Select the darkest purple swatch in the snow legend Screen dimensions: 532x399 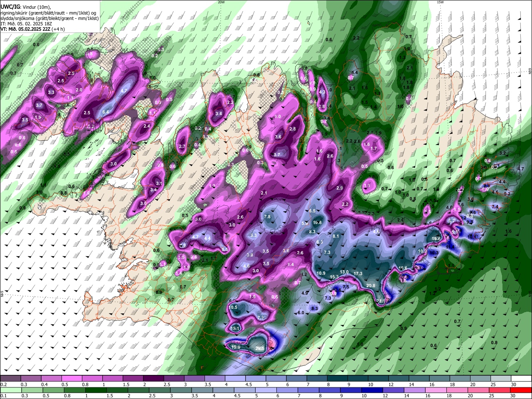coord(153,379)
